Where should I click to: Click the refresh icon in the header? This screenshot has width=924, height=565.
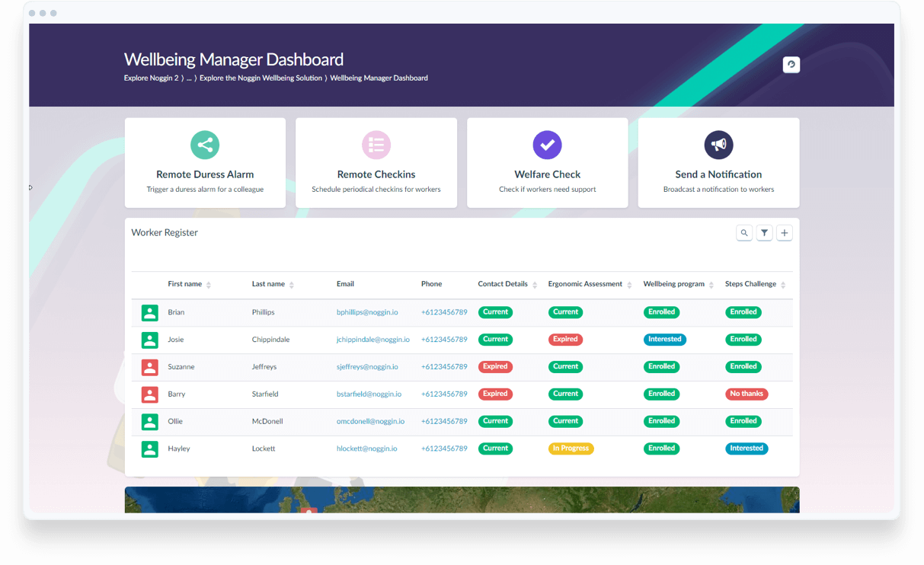pos(791,65)
